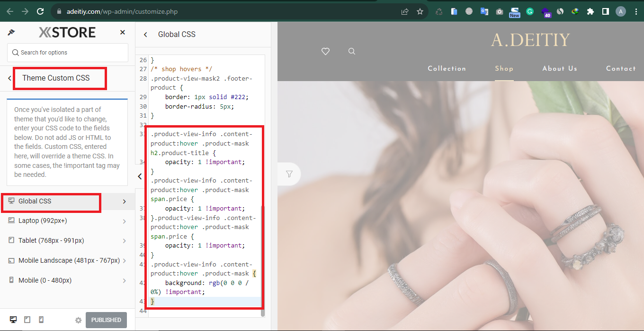
Task: Click the rings hero image in preview
Action: point(460,206)
